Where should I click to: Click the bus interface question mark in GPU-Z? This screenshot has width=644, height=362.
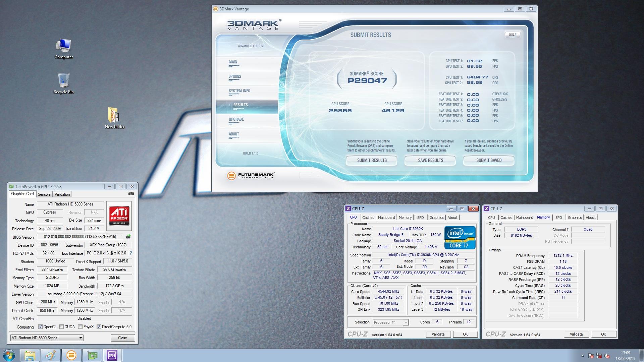point(131,253)
